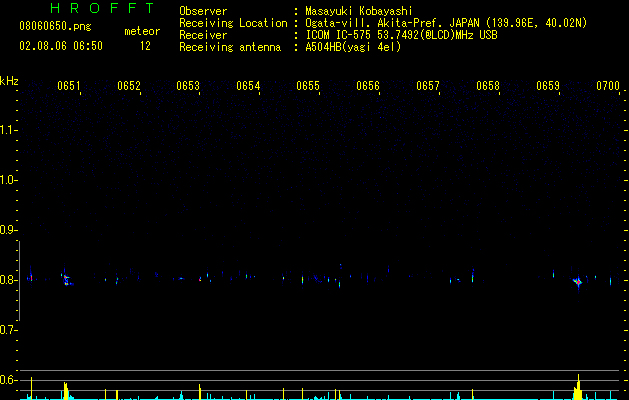This screenshot has height=400, width=629.
Task: Click the ICOM IC-575 receiver text
Action: pos(401,35)
